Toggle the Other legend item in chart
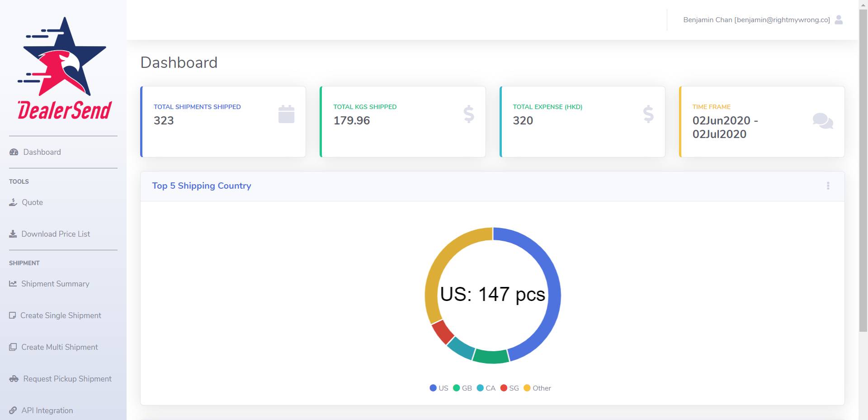The height and width of the screenshot is (420, 868). click(537, 388)
